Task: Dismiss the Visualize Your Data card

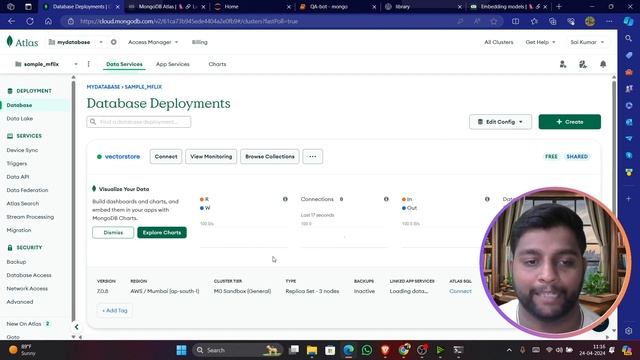Action: tap(113, 233)
